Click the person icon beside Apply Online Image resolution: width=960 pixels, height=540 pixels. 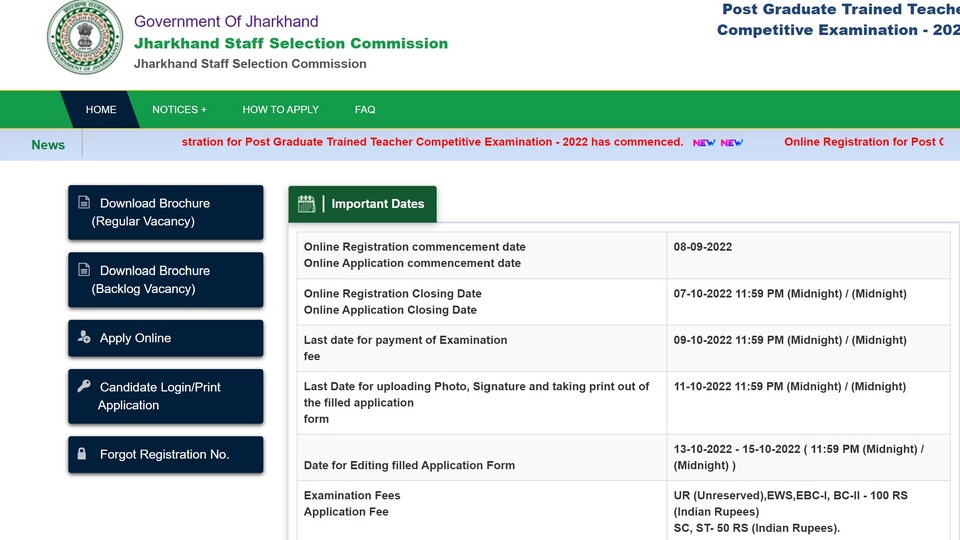pyautogui.click(x=84, y=337)
